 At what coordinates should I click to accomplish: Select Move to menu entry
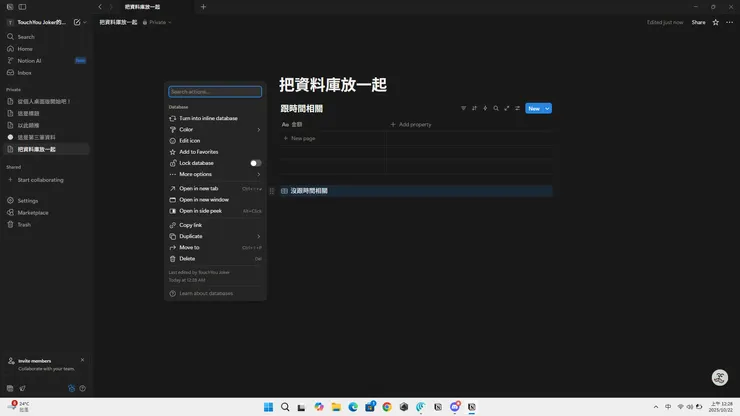215,247
